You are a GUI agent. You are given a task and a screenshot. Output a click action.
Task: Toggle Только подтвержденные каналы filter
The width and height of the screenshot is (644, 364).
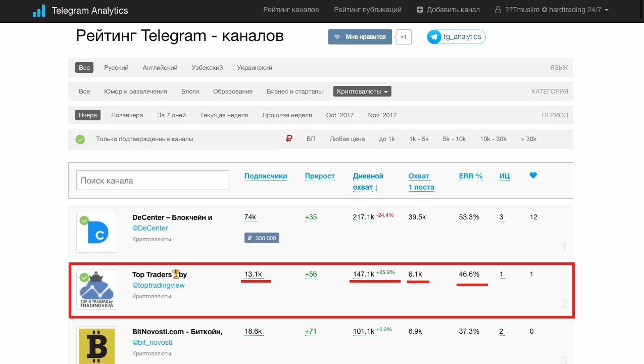coord(144,139)
